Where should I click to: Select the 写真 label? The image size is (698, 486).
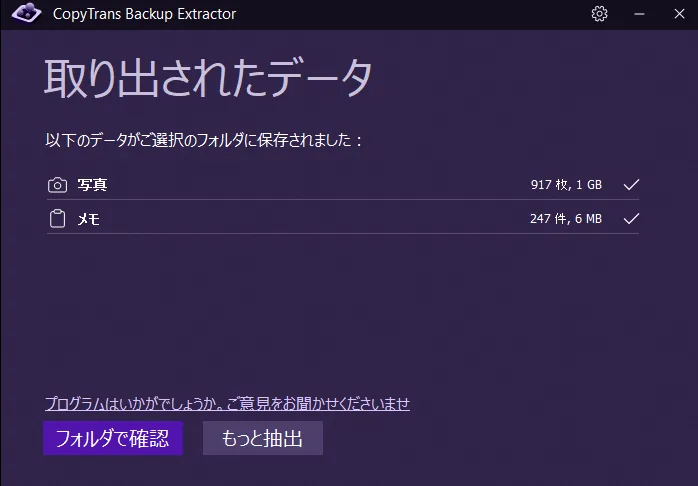92,185
